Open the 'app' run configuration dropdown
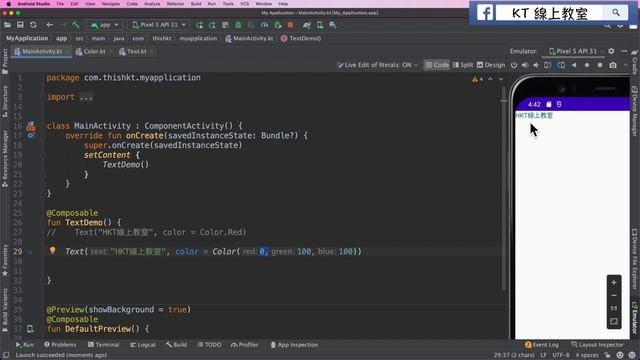Viewport: 640px width, 360px height. tap(105, 25)
